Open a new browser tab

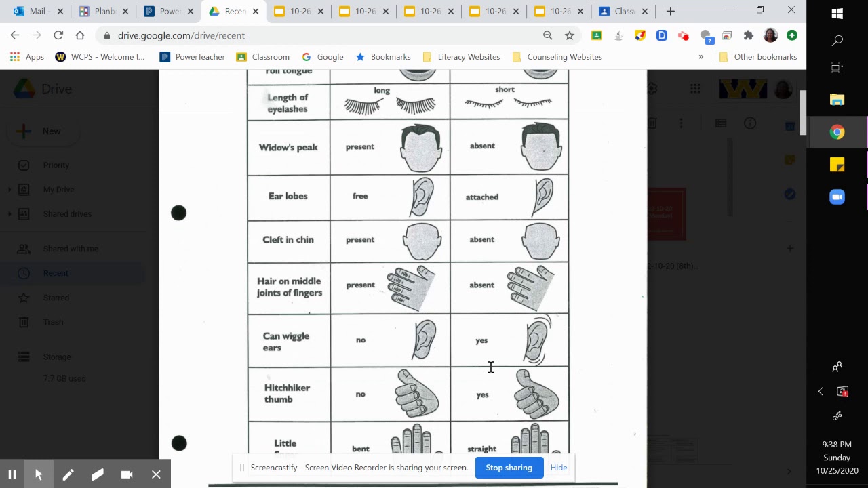click(670, 12)
